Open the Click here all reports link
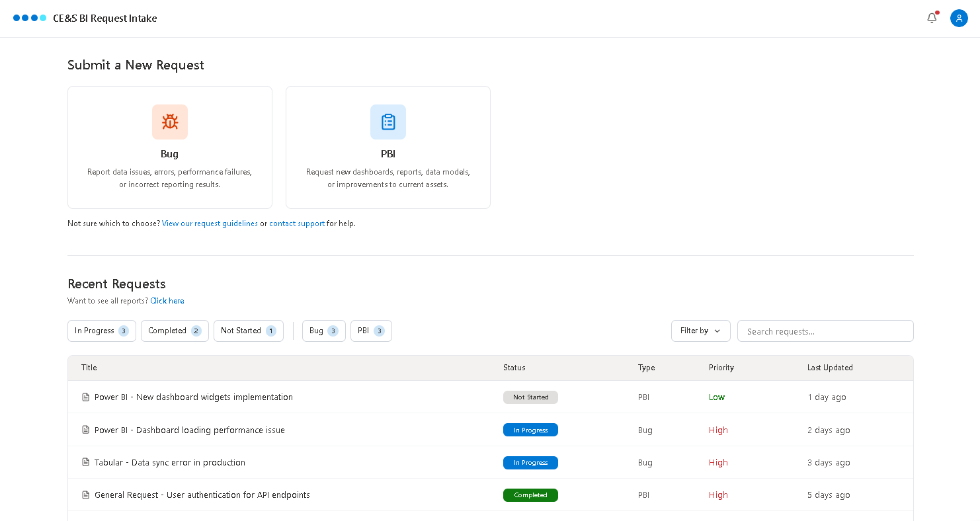Screen dimensions: 980x521 (167, 301)
